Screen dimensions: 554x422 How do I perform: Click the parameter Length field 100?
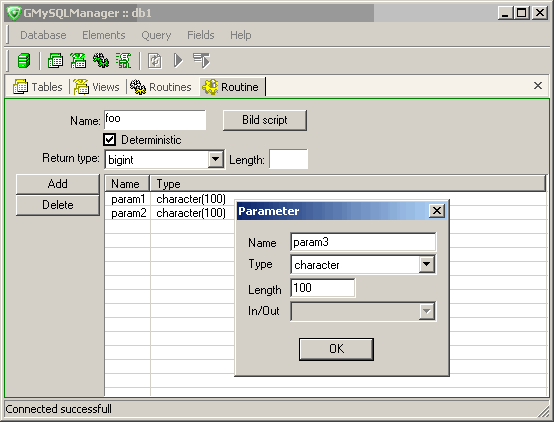(x=323, y=288)
